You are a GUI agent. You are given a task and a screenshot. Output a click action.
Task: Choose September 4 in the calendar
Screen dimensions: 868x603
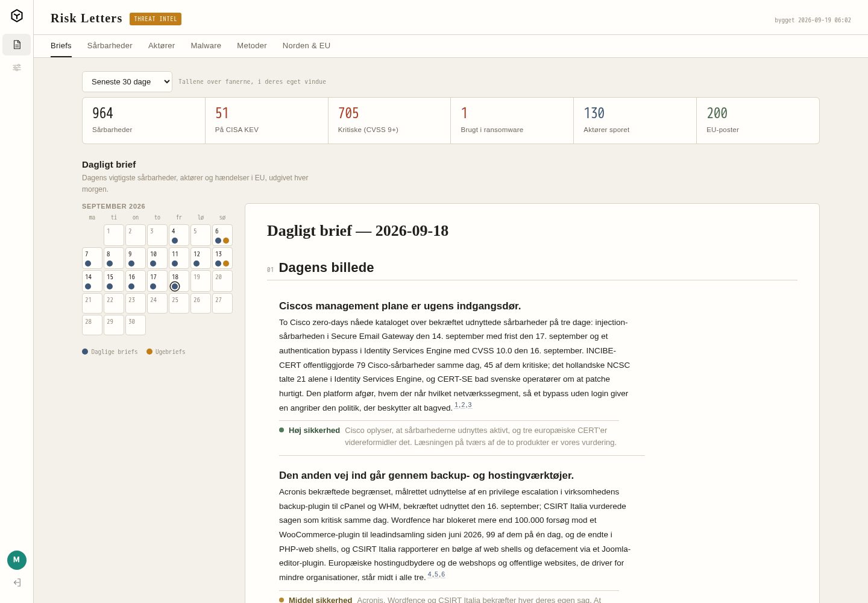pos(179,235)
